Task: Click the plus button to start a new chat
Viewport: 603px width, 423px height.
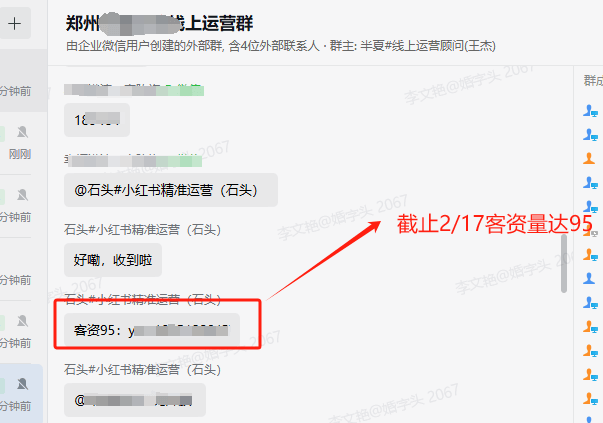Action: pyautogui.click(x=15, y=23)
